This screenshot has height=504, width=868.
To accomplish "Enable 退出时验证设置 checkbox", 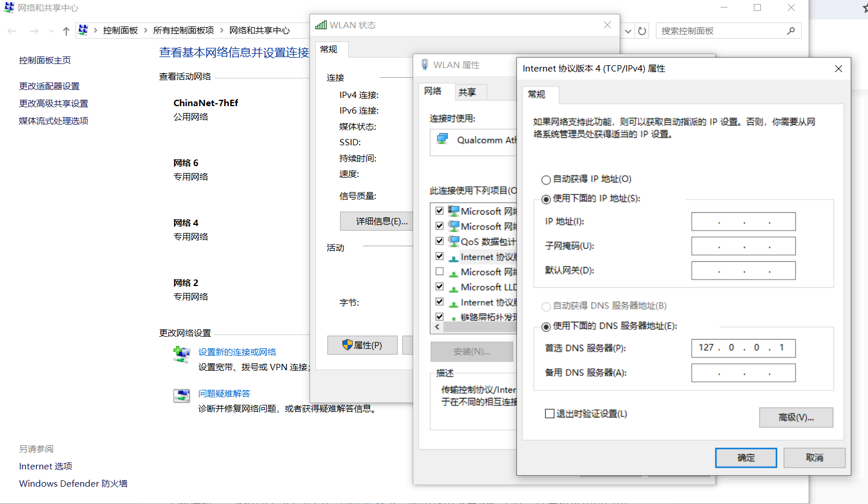I will point(550,413).
